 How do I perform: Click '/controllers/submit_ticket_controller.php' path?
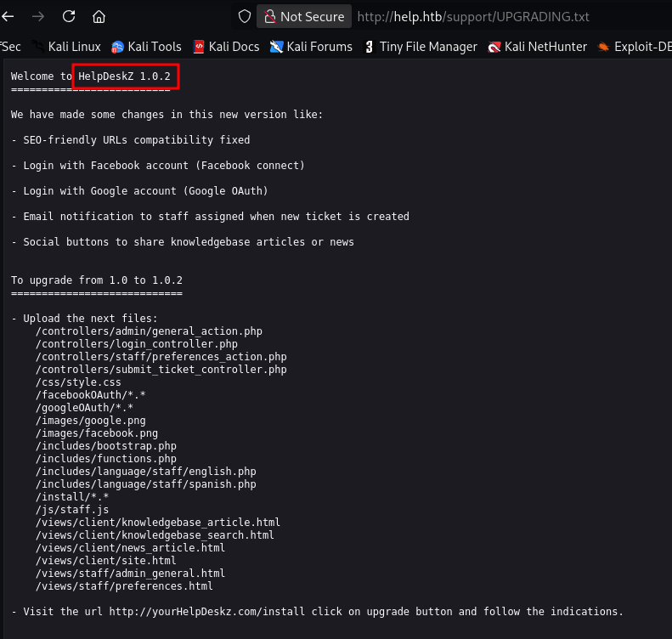pos(161,370)
